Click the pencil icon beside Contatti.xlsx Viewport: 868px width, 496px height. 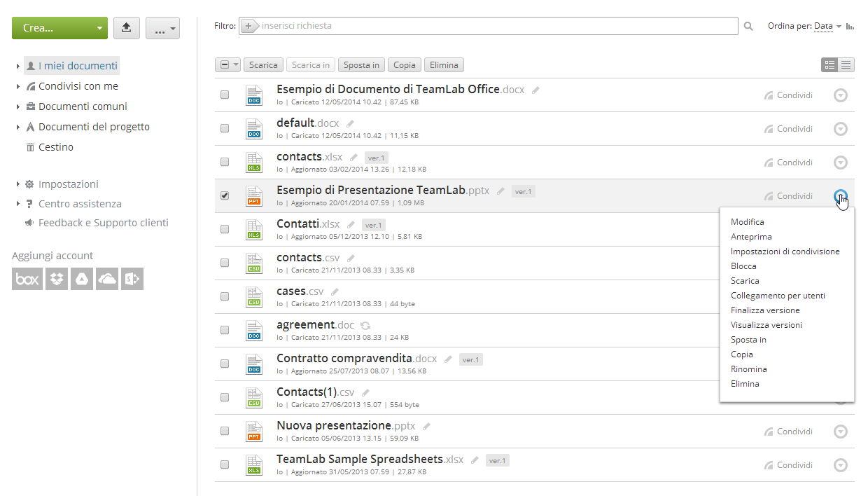[x=351, y=225]
